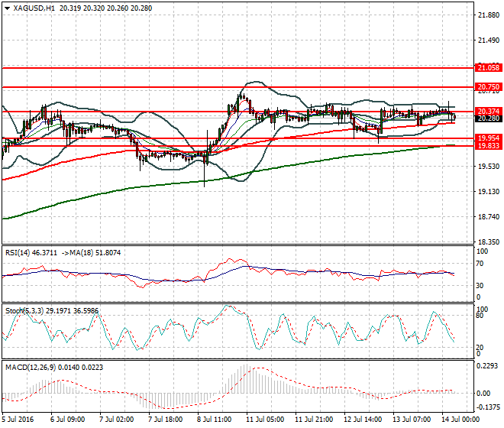
Task: Click the 7 Jul 02:00 time axis label
Action: (116, 420)
